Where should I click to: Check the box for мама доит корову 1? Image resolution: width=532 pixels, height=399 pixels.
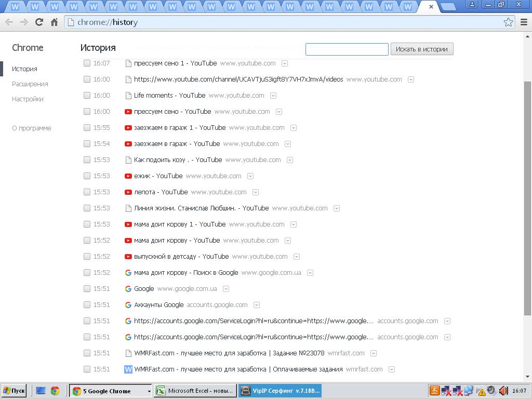coord(87,224)
